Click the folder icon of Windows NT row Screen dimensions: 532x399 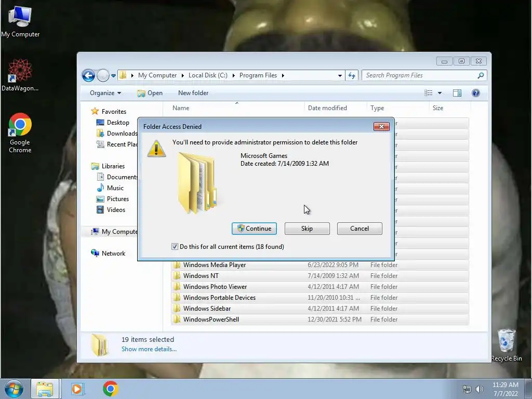tap(177, 276)
